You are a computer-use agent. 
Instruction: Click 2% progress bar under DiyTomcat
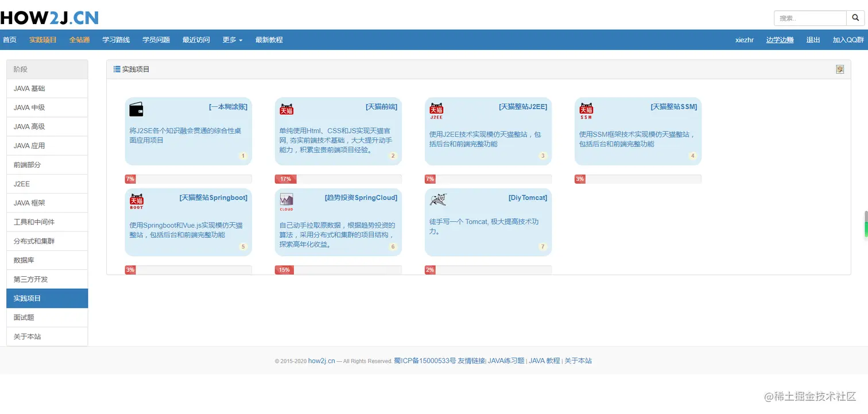pyautogui.click(x=488, y=270)
